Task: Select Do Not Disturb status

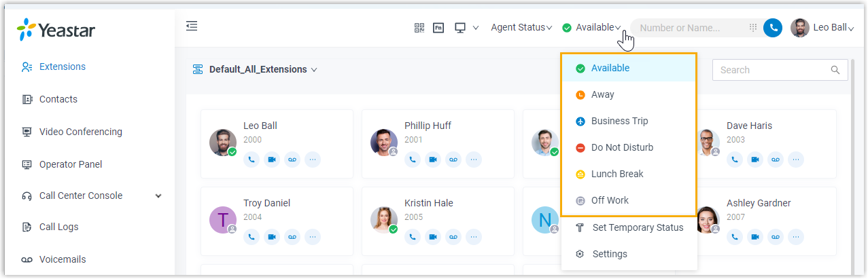Action: pos(629,147)
